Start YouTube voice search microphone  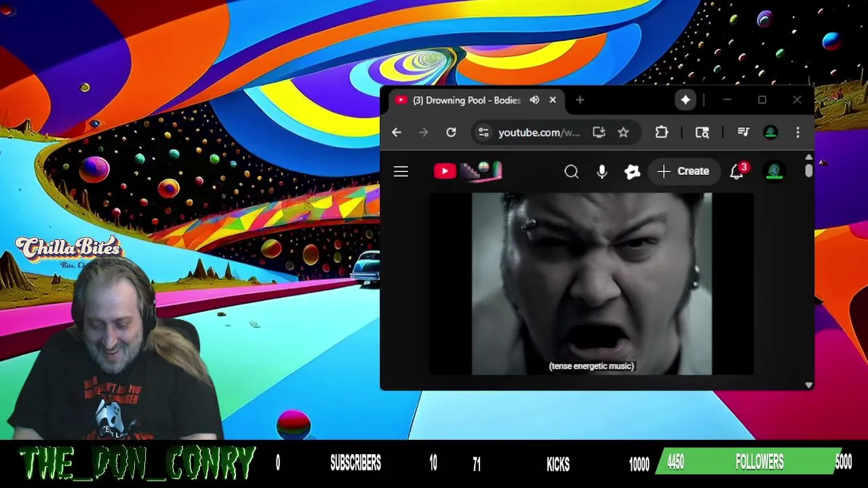point(601,171)
